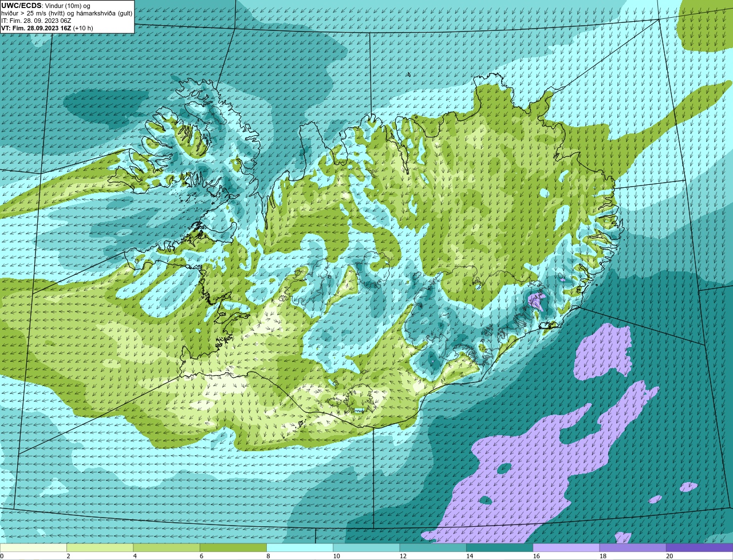
Task: Click the light lavender 16–18 m/s legend swatch
Action: pyautogui.click(x=566, y=547)
